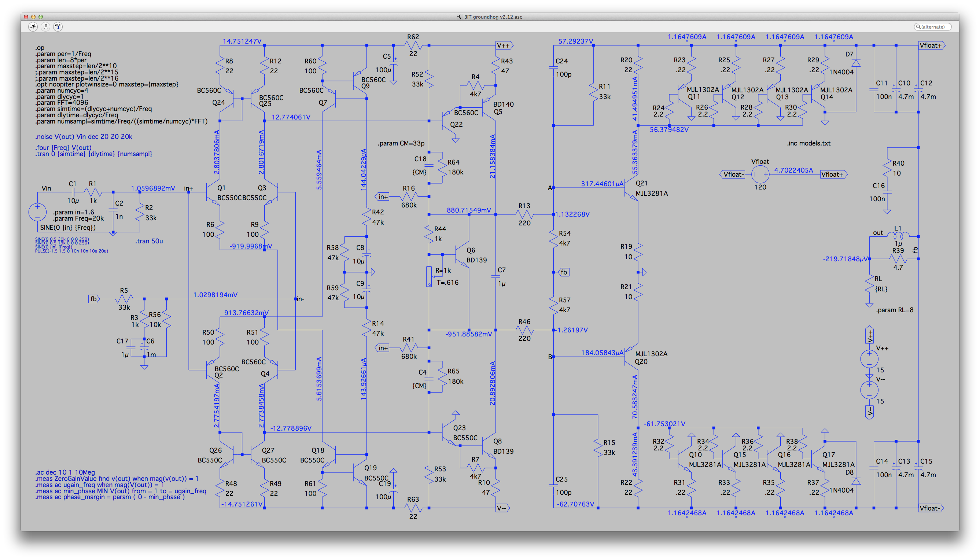The image size is (980, 560).
Task: Click the .ac dec 10 1 10Meg directive
Action: tap(65, 472)
